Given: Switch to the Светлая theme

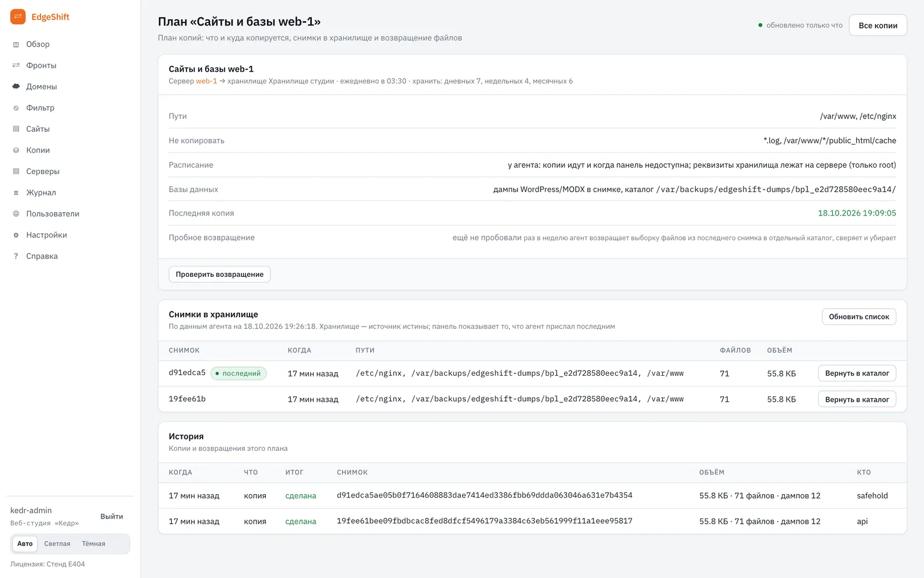Looking at the screenshot, I should [x=57, y=544].
